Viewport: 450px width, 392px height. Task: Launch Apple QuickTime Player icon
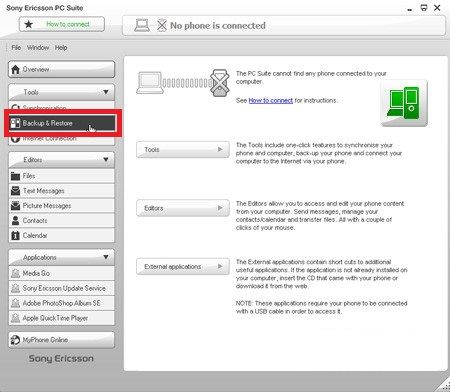(15, 318)
